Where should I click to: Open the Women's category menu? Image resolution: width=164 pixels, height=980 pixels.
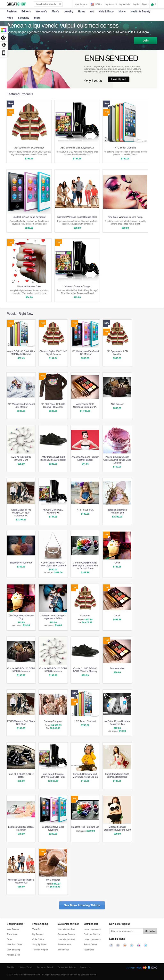(41, 11)
